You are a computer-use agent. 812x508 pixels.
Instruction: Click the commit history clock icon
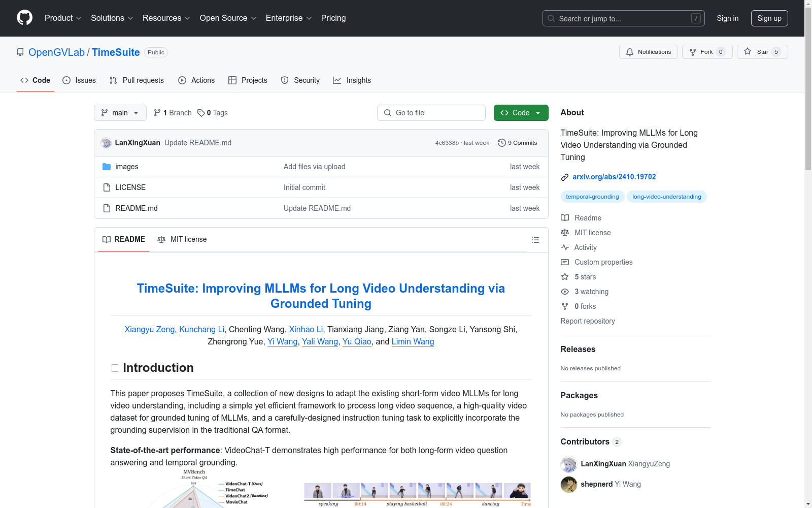tap(502, 143)
